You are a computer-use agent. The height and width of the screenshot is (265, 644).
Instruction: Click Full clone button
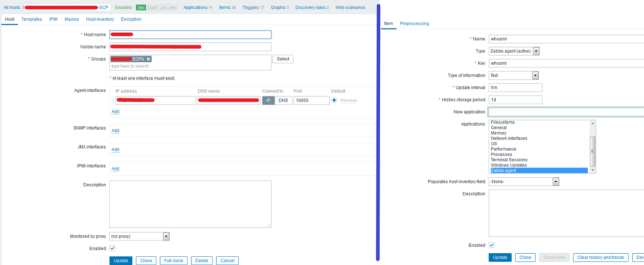point(174,260)
